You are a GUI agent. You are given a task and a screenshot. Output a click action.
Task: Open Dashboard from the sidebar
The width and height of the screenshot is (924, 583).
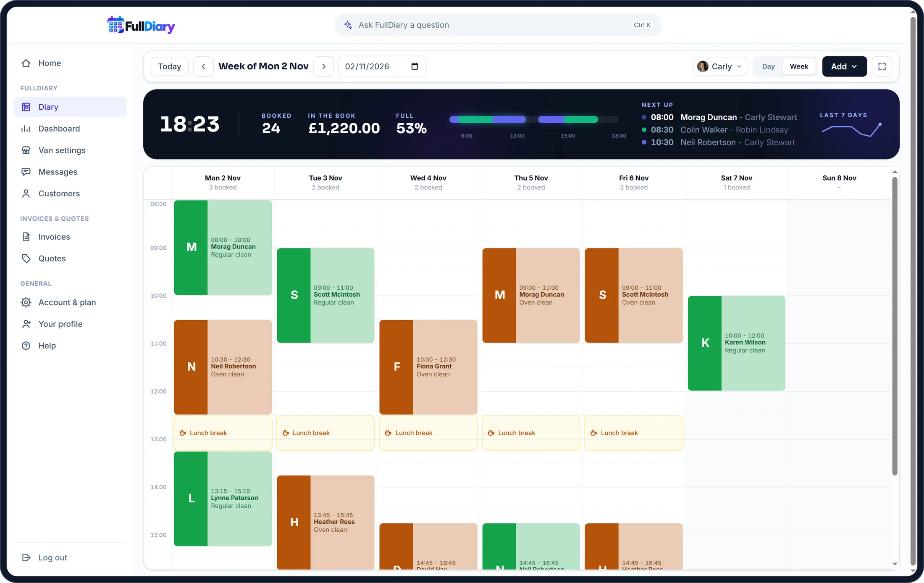70,129
